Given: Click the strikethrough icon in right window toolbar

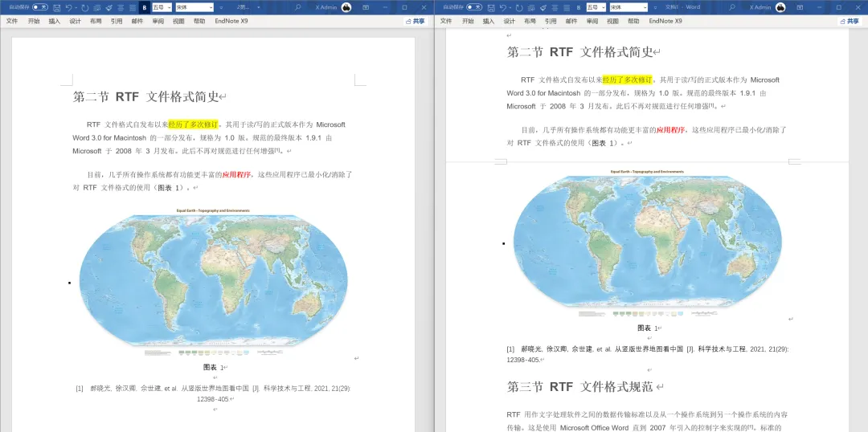Looking at the screenshot, I should coord(531,7).
